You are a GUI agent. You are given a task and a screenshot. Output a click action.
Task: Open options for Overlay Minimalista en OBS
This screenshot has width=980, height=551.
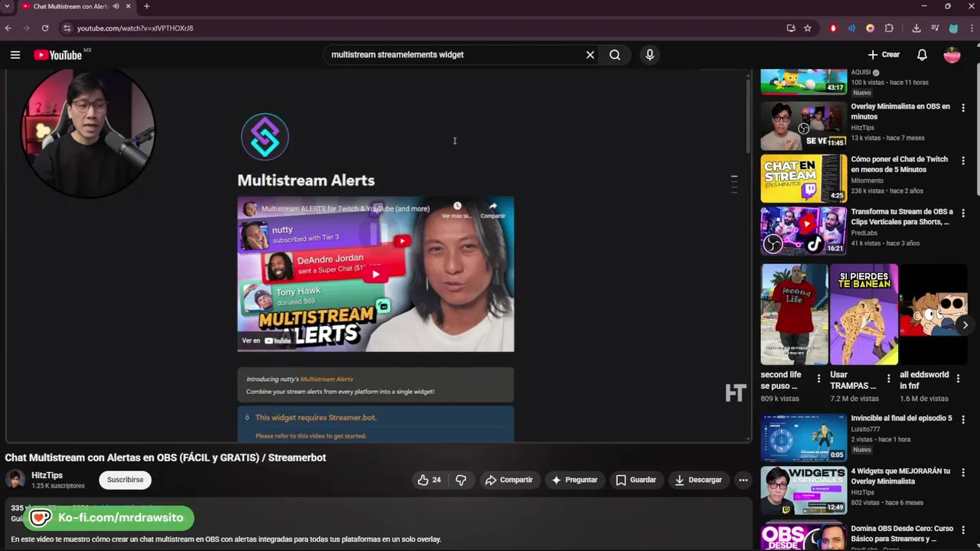tap(963, 108)
